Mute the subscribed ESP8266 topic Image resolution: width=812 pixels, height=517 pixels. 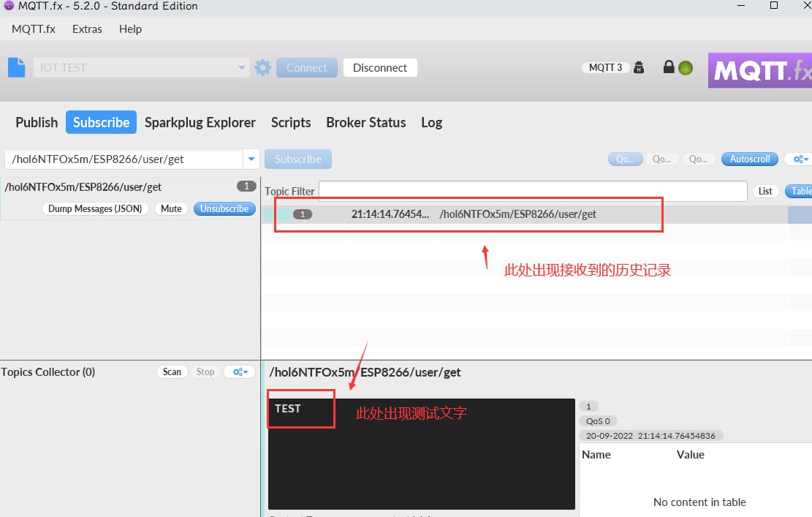click(x=171, y=208)
